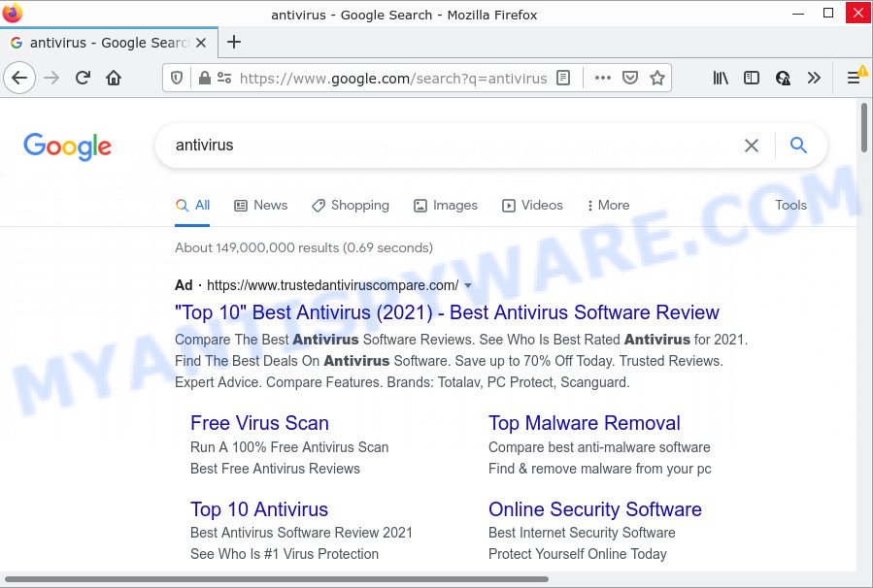Open the Library bookmarks and history
This screenshot has width=873, height=588.
pos(721,78)
